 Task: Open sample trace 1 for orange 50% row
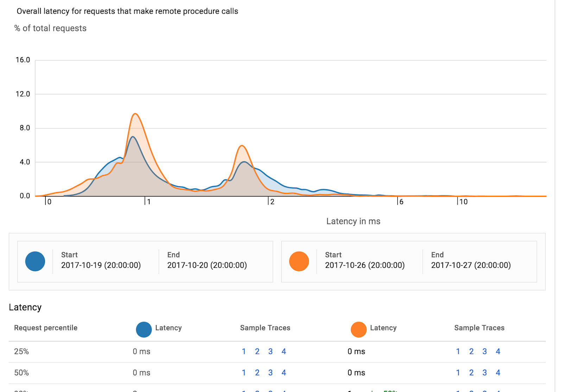pyautogui.click(x=458, y=373)
